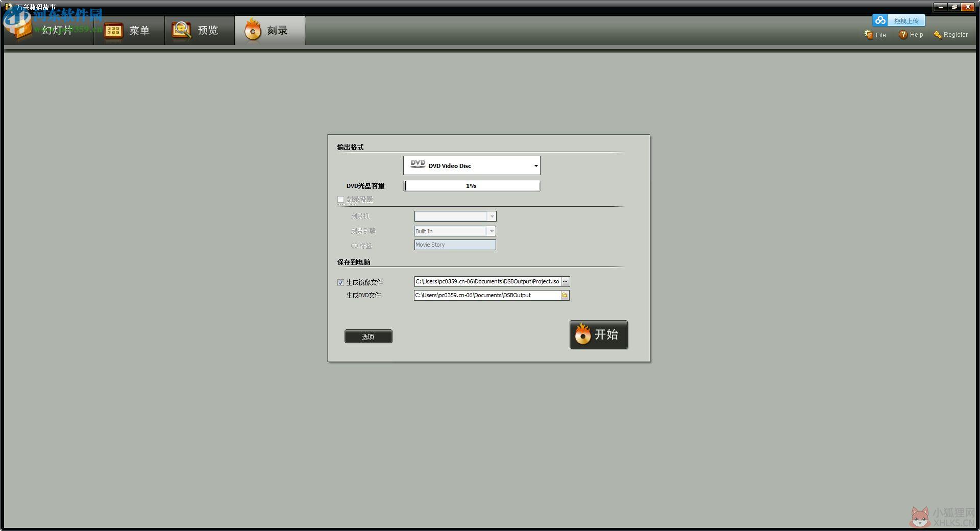Open the 预览 preview tab
Image resolution: width=980 pixels, height=531 pixels.
[200, 30]
